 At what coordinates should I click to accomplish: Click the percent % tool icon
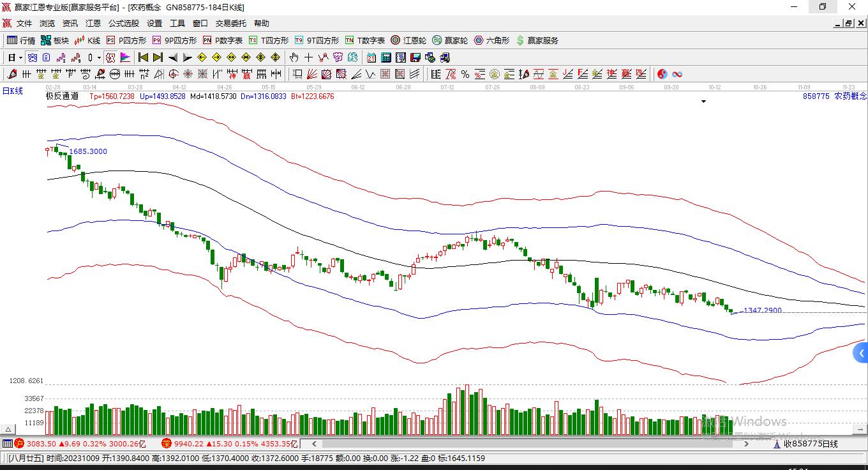pyautogui.click(x=465, y=74)
